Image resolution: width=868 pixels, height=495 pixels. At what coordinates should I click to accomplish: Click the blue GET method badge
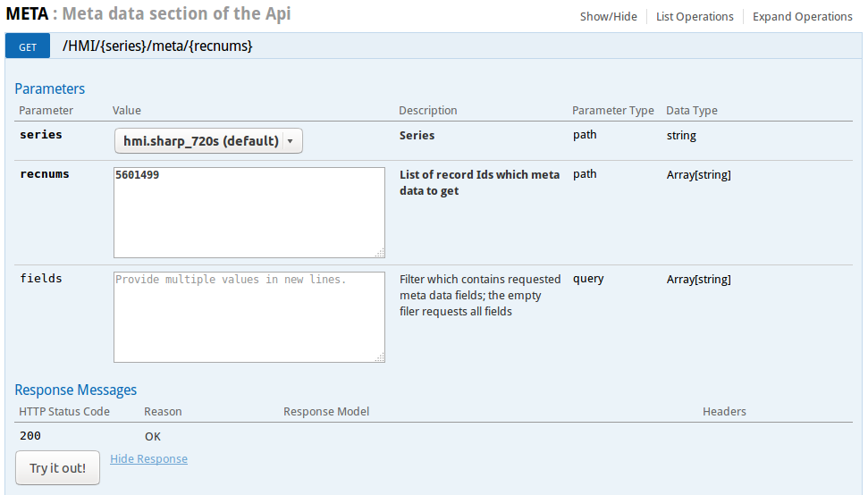pos(28,46)
